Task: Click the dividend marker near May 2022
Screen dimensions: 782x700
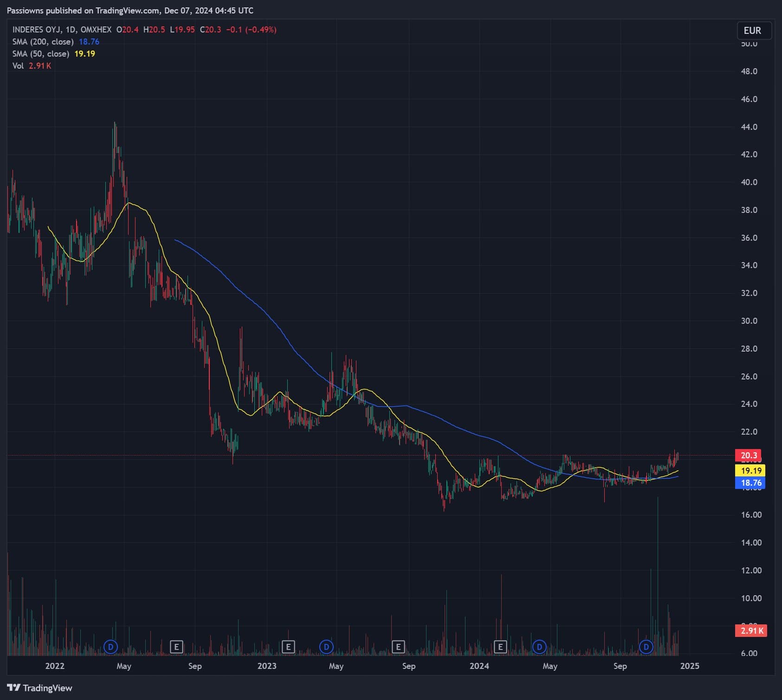Action: coord(110,646)
